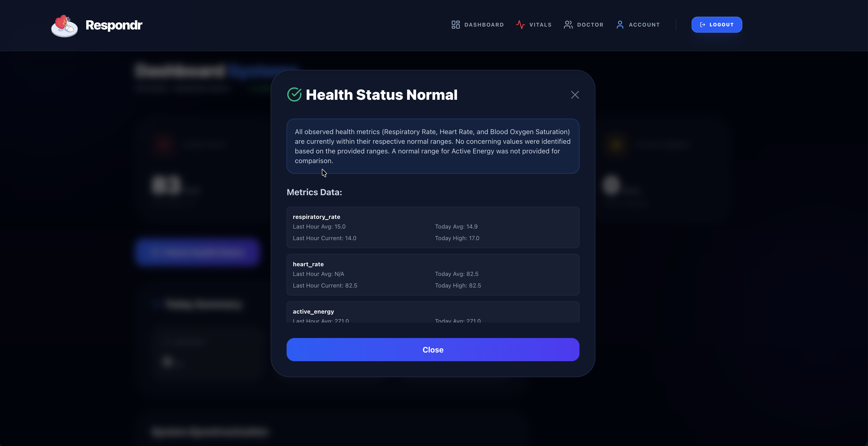The width and height of the screenshot is (868, 446).
Task: Dismiss modal with the X icon
Action: click(575, 95)
